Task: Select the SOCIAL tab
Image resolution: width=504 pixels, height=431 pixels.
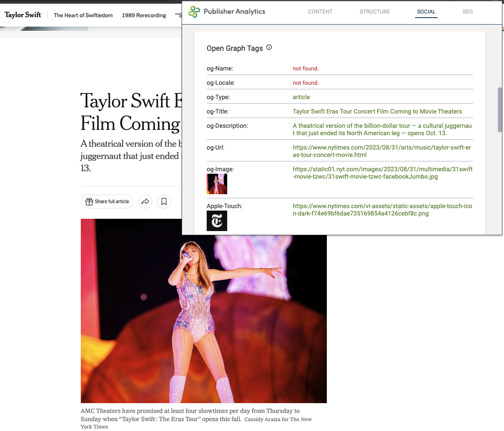Action: coord(426,12)
